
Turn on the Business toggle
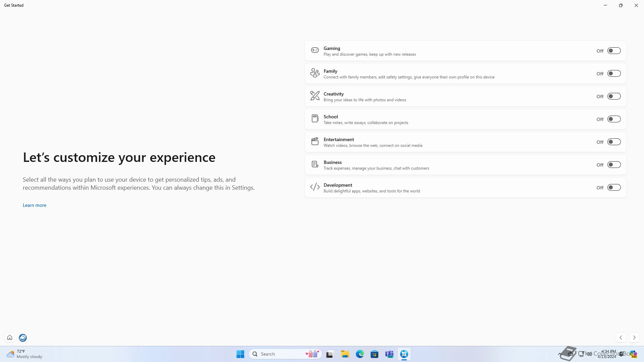(614, 165)
